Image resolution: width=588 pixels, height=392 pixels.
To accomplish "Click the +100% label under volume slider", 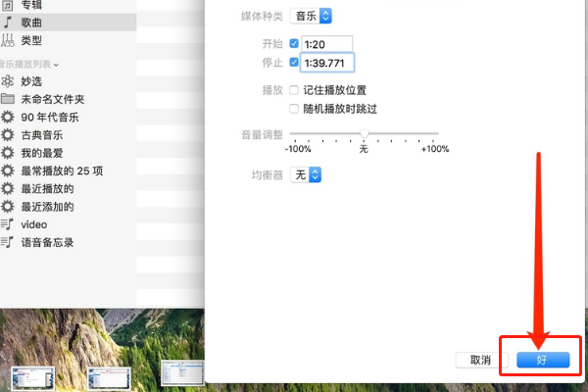I will (435, 149).
